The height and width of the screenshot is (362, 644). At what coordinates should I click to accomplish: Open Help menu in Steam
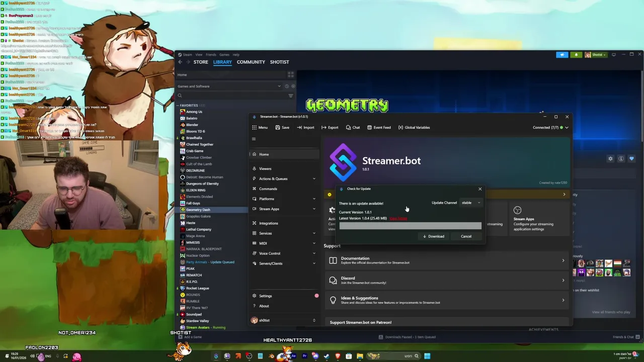point(236,54)
